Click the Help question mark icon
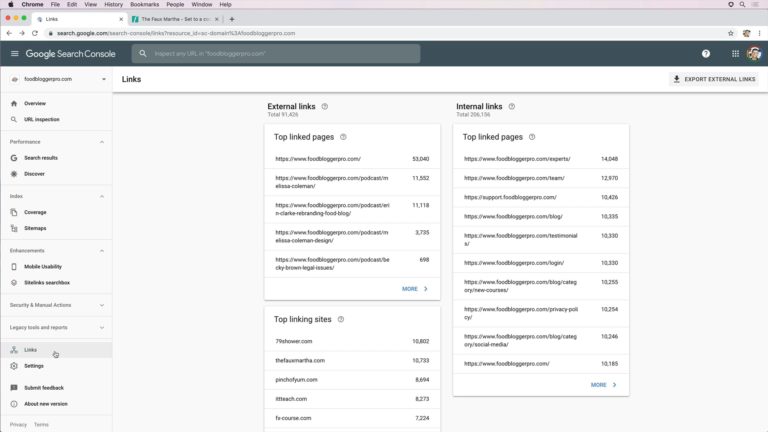Viewport: 768px width, 432px height. pyautogui.click(x=706, y=54)
